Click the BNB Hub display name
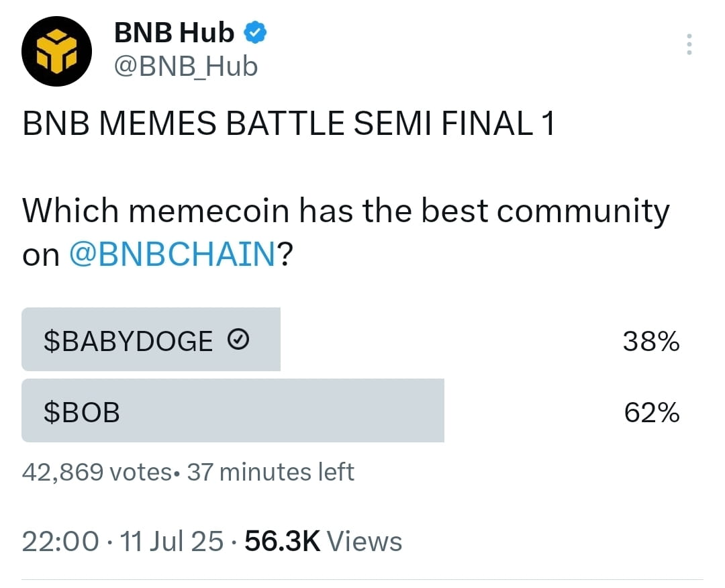725x588 pixels. click(x=174, y=33)
